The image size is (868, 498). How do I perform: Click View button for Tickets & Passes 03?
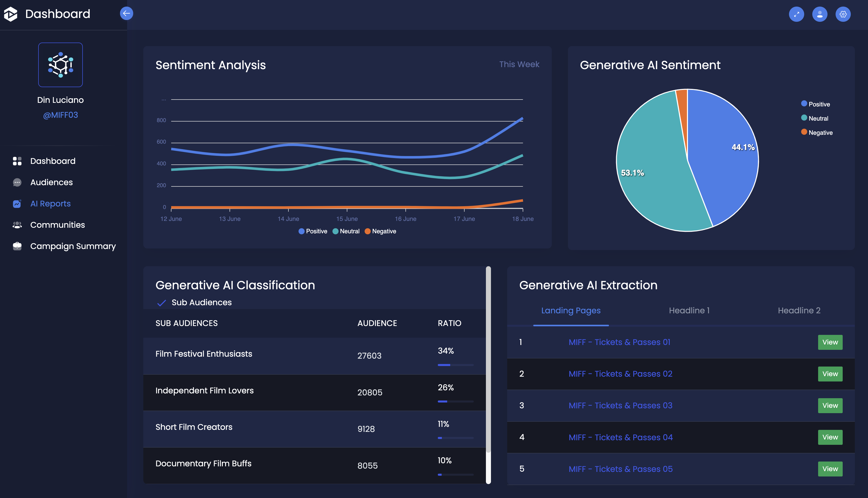830,406
